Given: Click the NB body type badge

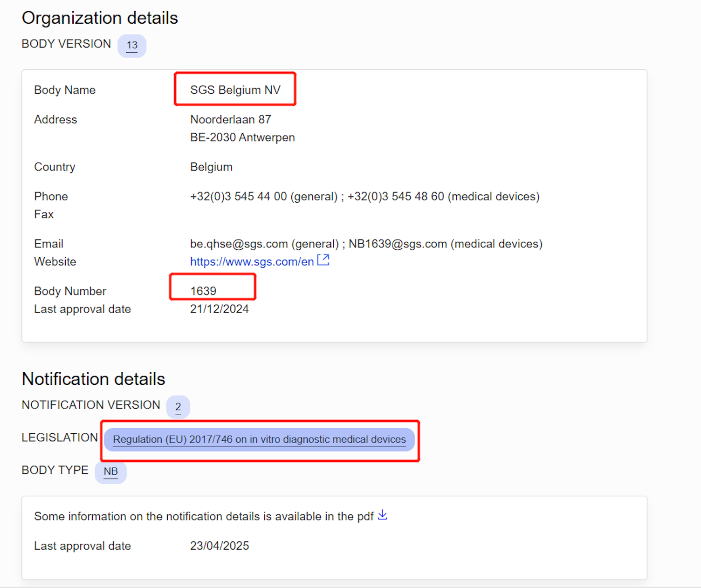Looking at the screenshot, I should (x=110, y=472).
